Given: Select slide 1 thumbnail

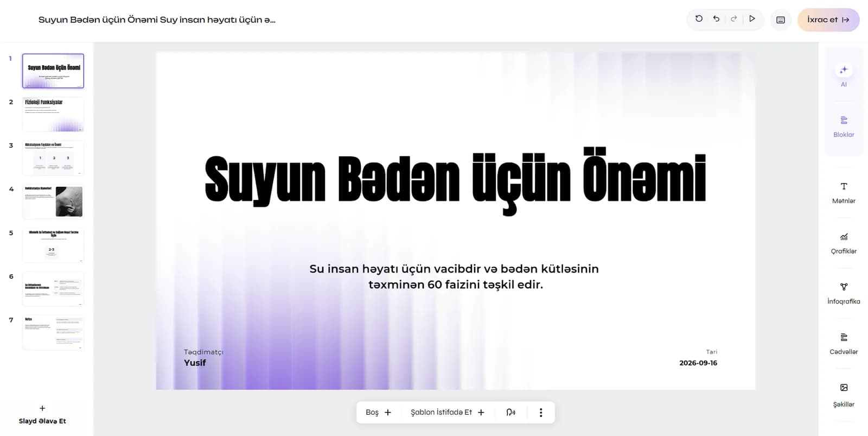Looking at the screenshot, I should [x=53, y=71].
